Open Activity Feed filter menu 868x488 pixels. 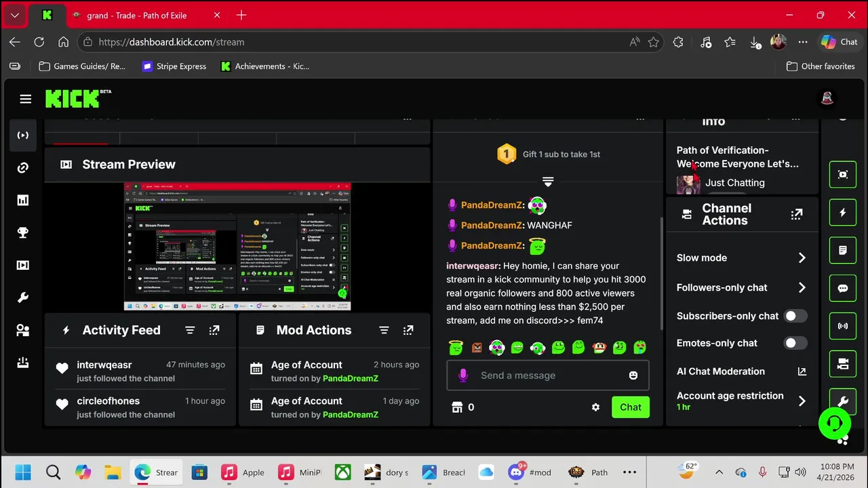(x=190, y=330)
